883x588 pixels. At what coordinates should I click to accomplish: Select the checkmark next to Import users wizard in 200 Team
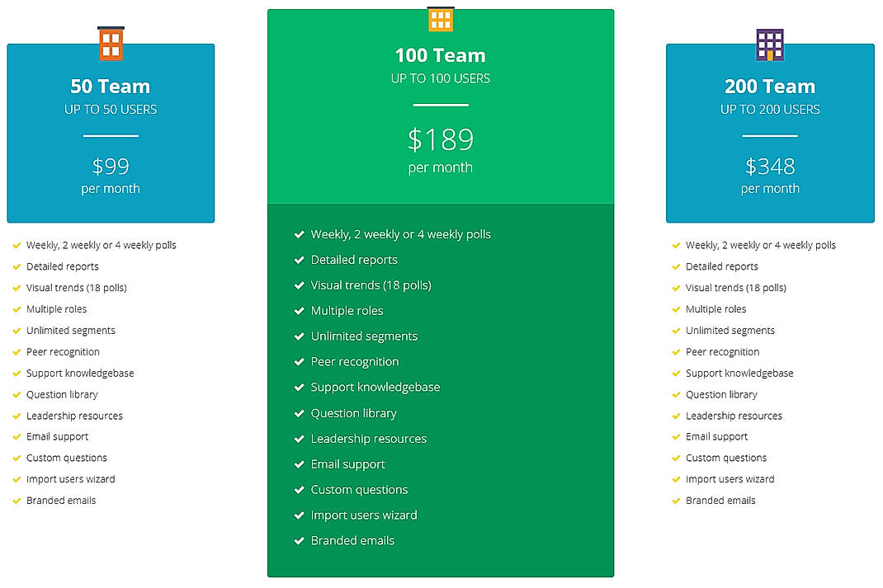(675, 479)
